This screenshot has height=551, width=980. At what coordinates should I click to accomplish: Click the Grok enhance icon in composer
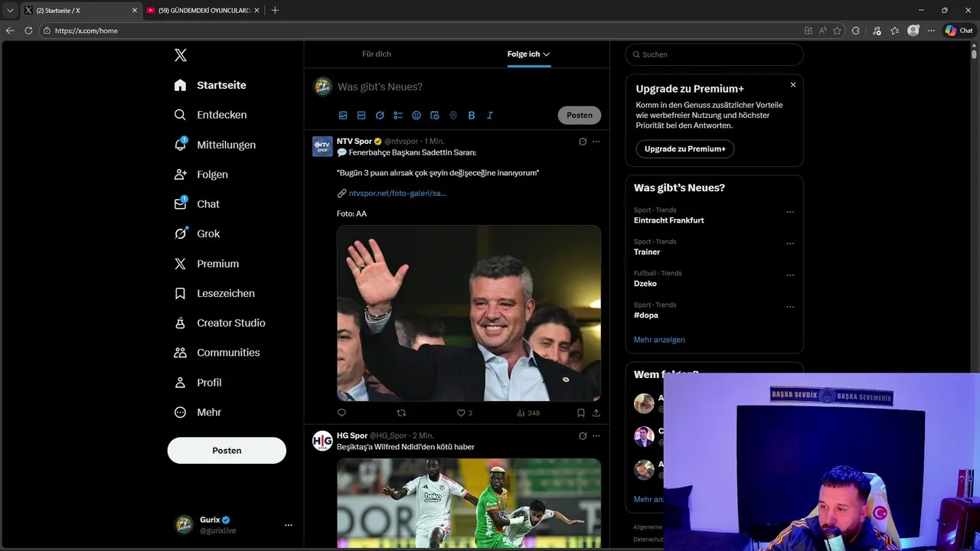pyautogui.click(x=380, y=116)
